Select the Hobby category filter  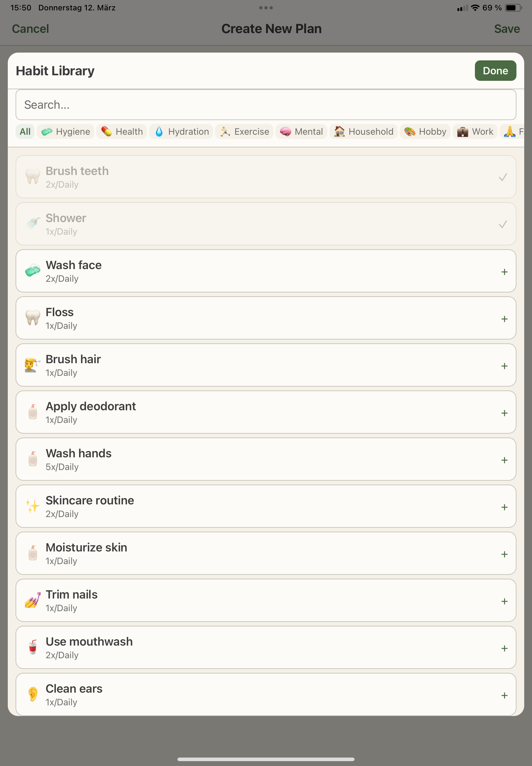(x=425, y=131)
